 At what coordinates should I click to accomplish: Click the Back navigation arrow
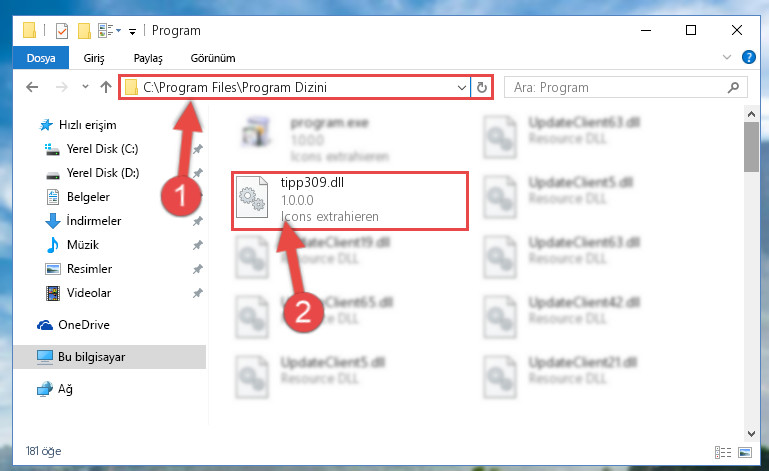click(32, 87)
